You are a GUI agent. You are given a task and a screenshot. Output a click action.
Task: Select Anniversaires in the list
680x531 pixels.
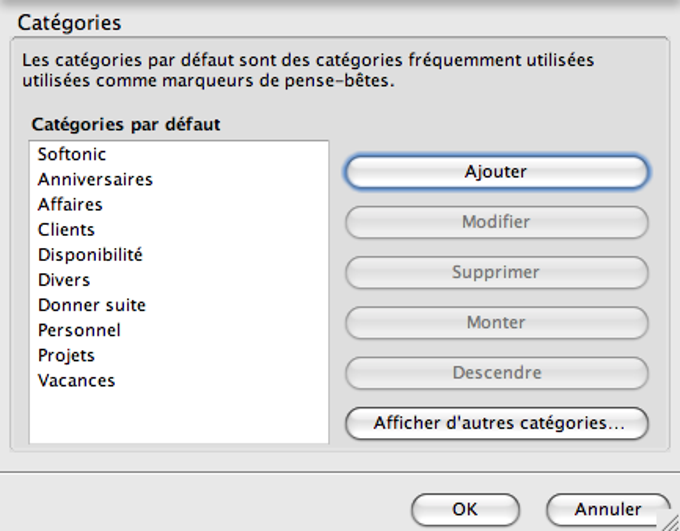95,180
